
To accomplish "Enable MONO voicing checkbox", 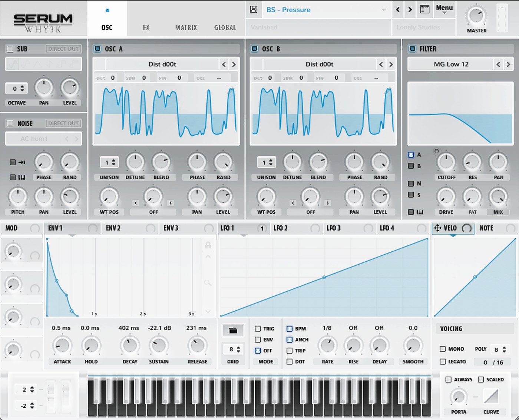I will pos(443,349).
